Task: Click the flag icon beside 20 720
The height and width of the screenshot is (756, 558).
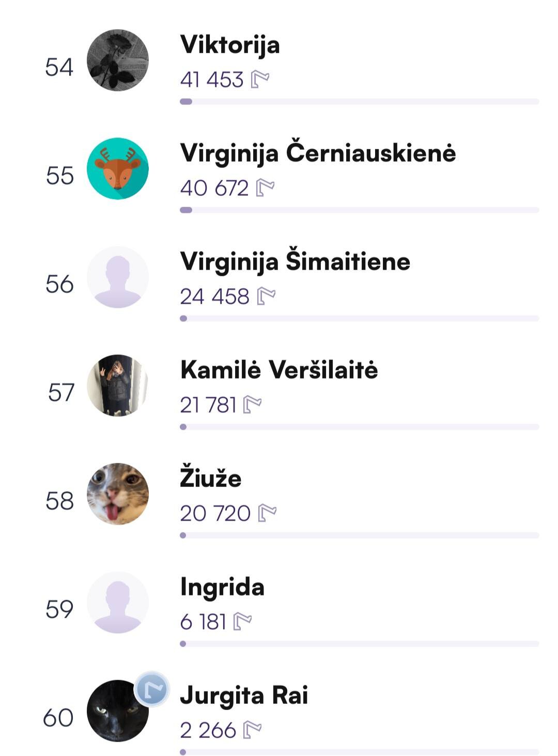Action: click(267, 513)
